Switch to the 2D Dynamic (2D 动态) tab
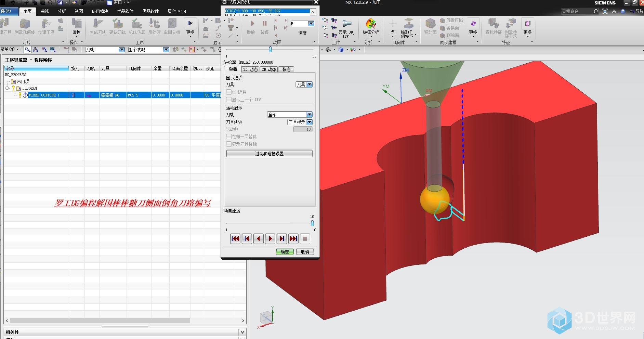This screenshot has width=644, height=339. (269, 69)
